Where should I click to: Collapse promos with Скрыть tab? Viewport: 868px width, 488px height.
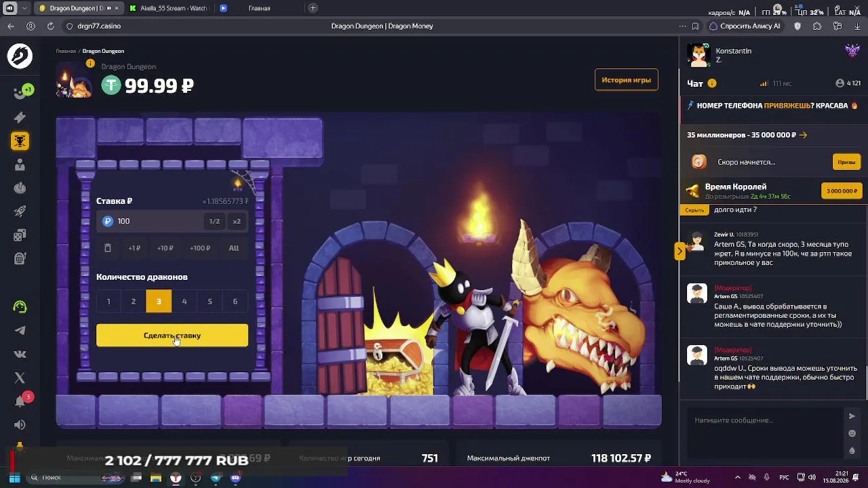point(694,210)
